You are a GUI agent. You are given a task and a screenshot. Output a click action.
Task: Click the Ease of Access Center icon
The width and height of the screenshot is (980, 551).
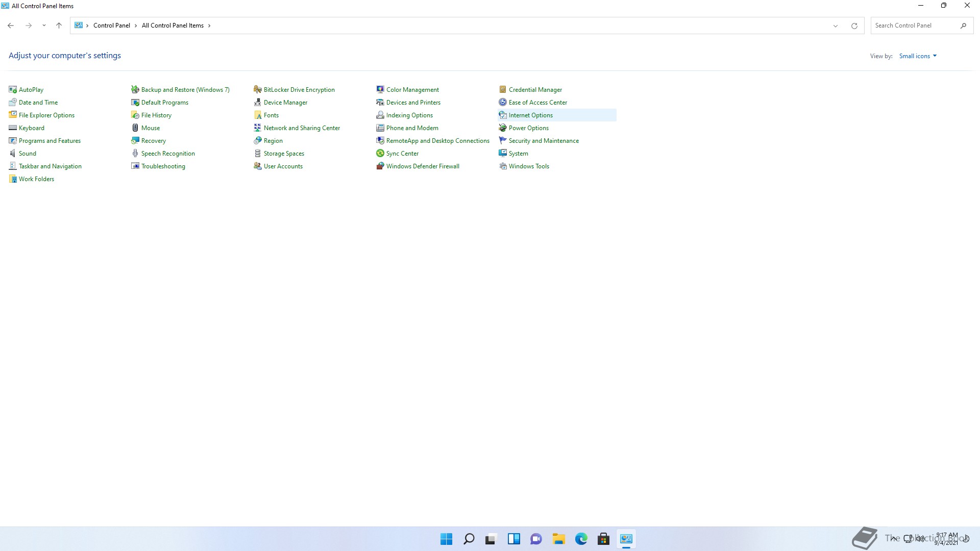[503, 102]
